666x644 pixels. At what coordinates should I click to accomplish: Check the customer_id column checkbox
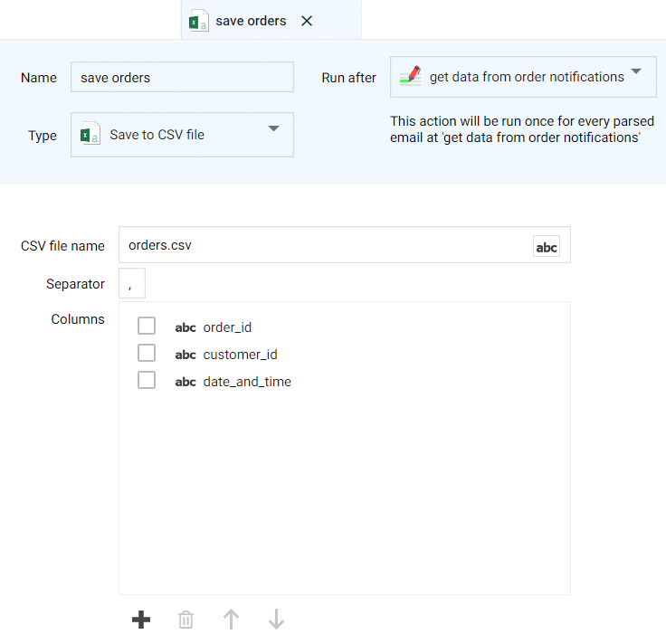[147, 353]
